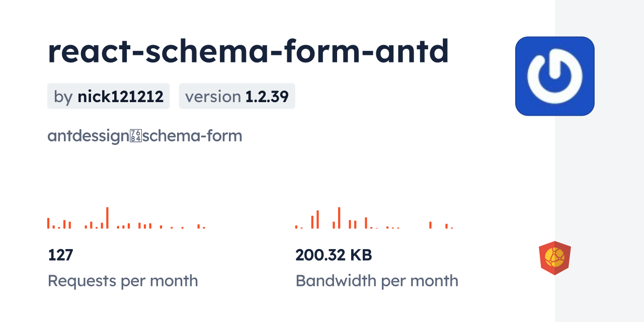Image resolution: width=644 pixels, height=322 pixels.
Task: Click the orange jsDelivr shield logo
Action: pos(554,258)
